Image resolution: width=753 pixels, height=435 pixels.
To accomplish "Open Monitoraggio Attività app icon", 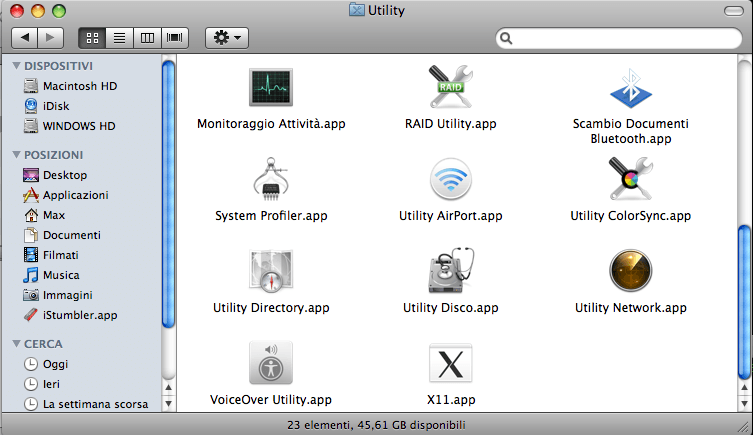I will click(271, 87).
